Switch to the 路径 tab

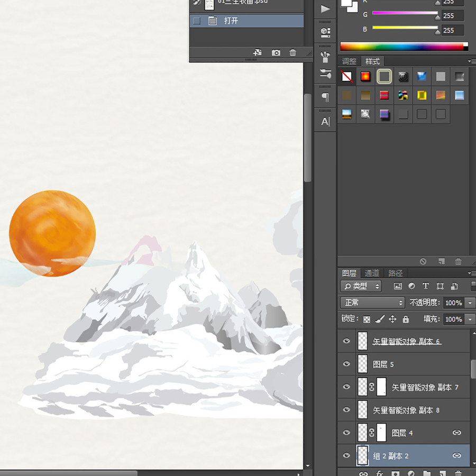point(395,273)
